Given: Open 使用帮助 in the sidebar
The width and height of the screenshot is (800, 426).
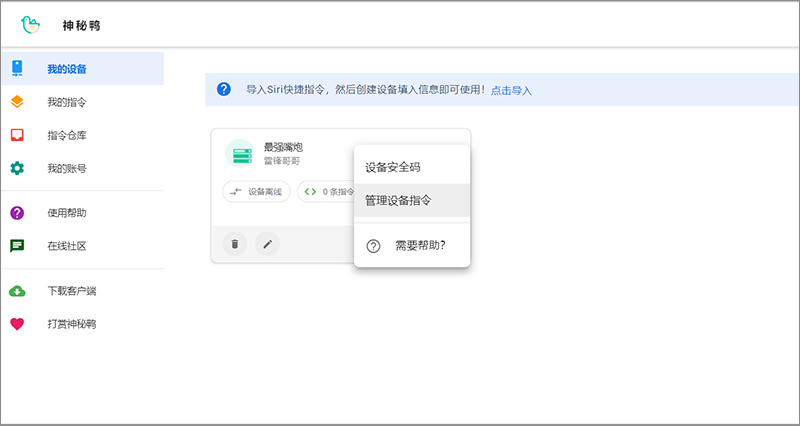Looking at the screenshot, I should click(x=82, y=213).
